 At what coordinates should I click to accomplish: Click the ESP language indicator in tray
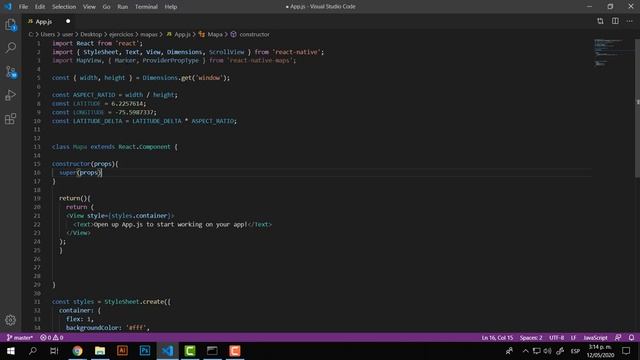click(x=575, y=351)
